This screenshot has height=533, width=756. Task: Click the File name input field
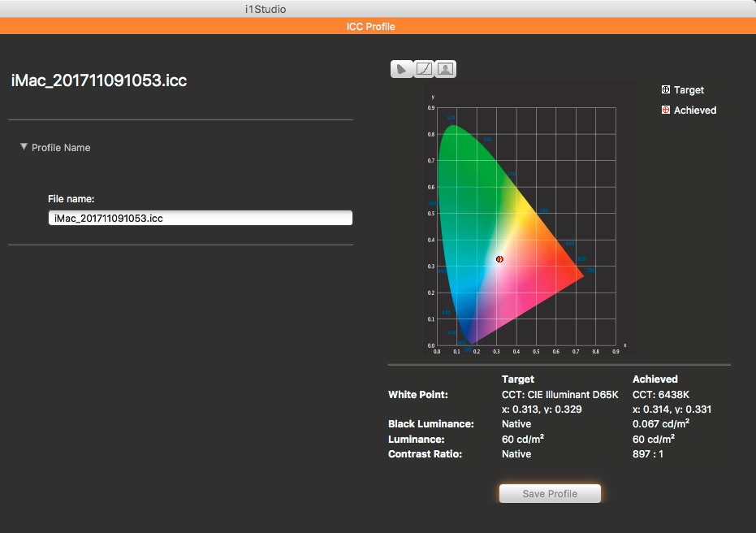point(200,218)
